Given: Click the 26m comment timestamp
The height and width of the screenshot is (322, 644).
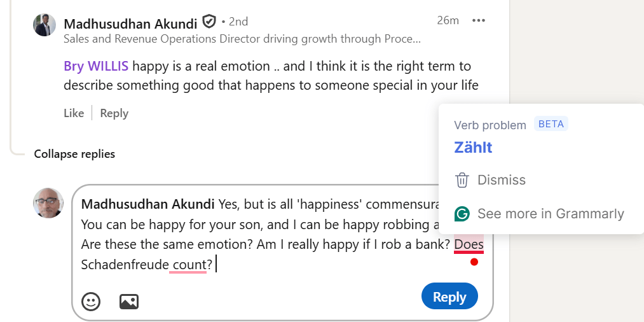Looking at the screenshot, I should point(448,20).
